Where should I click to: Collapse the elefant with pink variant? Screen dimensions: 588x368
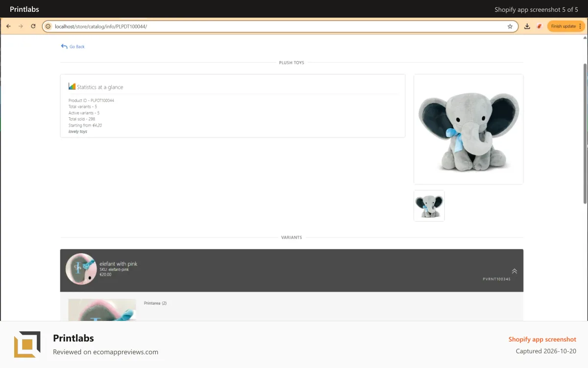click(514, 271)
